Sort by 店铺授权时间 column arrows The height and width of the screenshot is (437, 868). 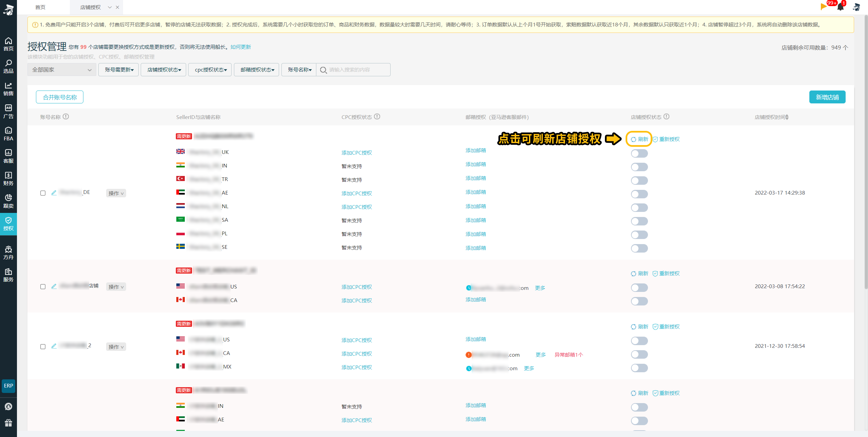coord(787,117)
